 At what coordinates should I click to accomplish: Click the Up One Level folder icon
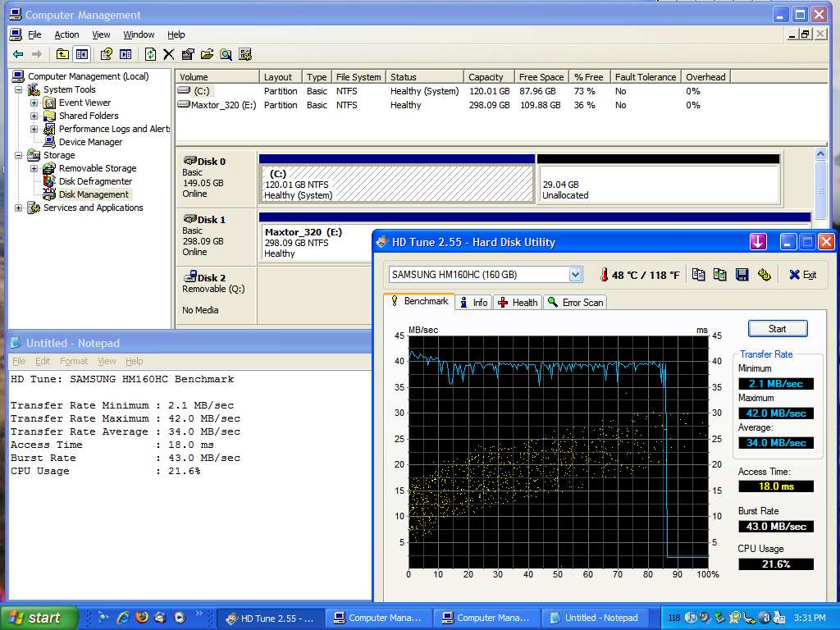tap(62, 54)
